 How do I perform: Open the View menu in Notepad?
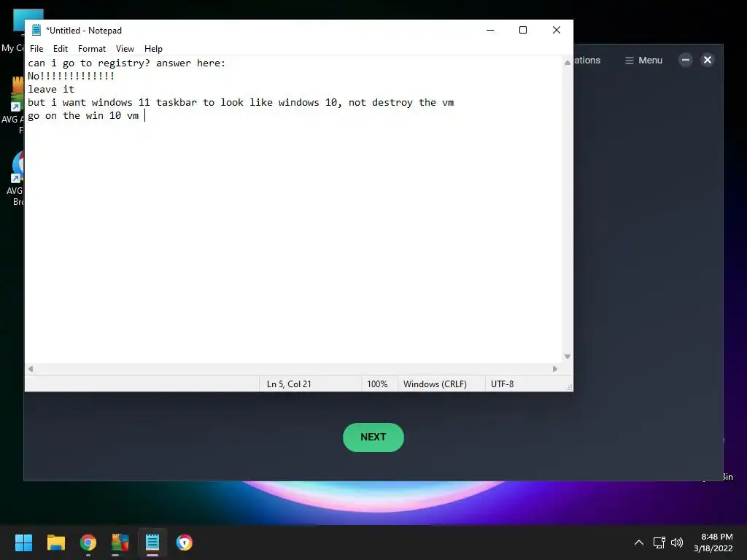click(x=125, y=49)
